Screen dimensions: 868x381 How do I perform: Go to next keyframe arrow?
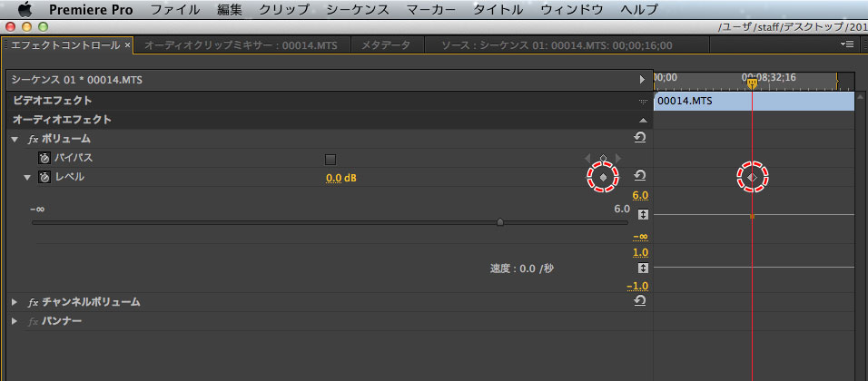[x=618, y=159]
